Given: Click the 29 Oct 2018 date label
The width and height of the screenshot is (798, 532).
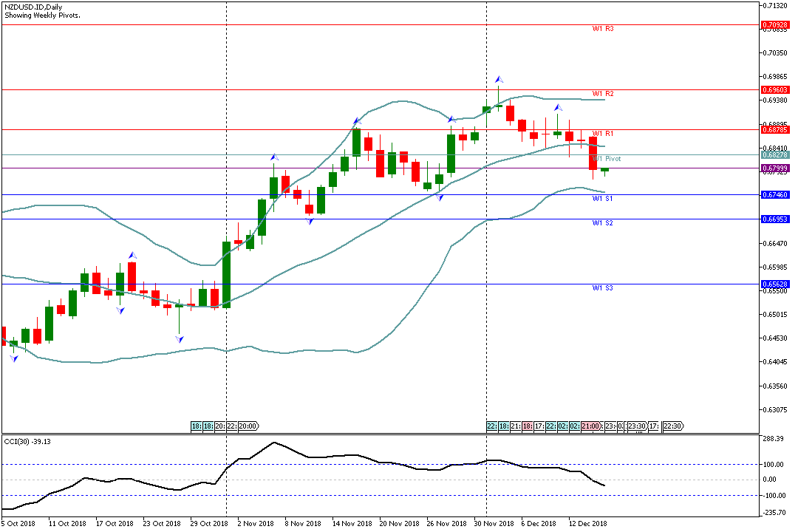Looking at the screenshot, I should coord(208,524).
